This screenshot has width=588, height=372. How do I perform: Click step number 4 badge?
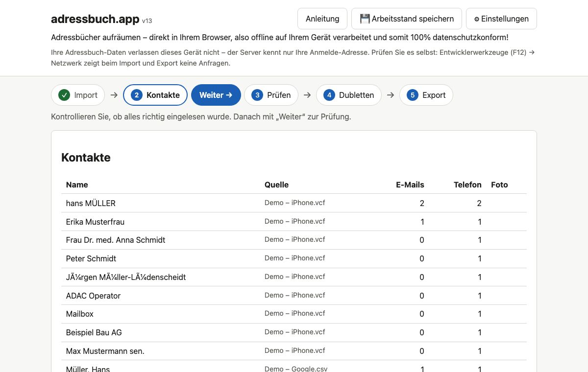pyautogui.click(x=329, y=95)
